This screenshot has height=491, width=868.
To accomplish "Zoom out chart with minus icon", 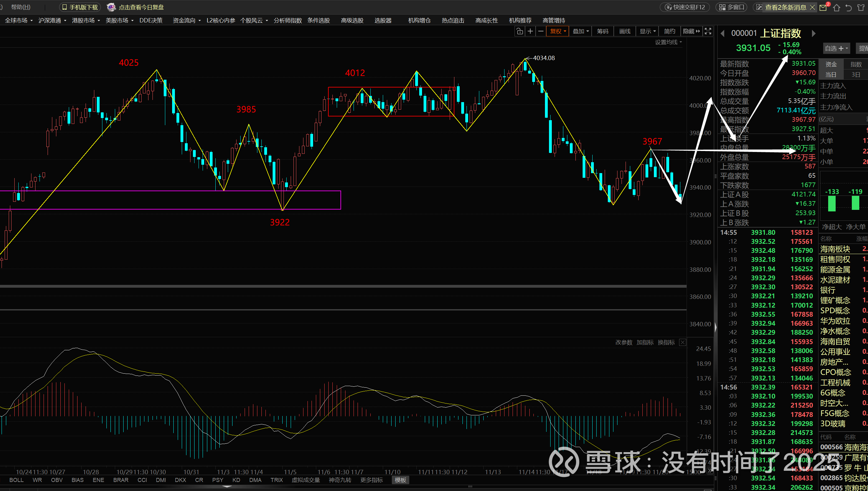I will pyautogui.click(x=541, y=31).
